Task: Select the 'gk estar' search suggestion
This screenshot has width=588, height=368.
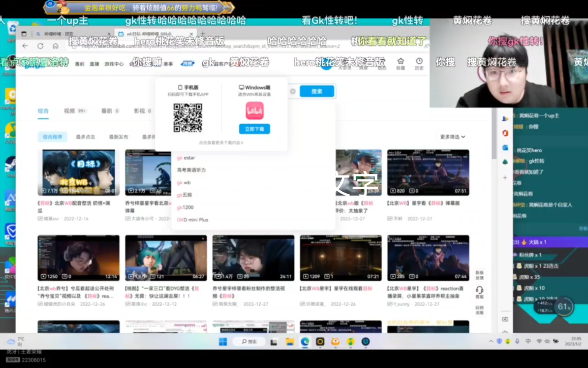Action: [186, 158]
